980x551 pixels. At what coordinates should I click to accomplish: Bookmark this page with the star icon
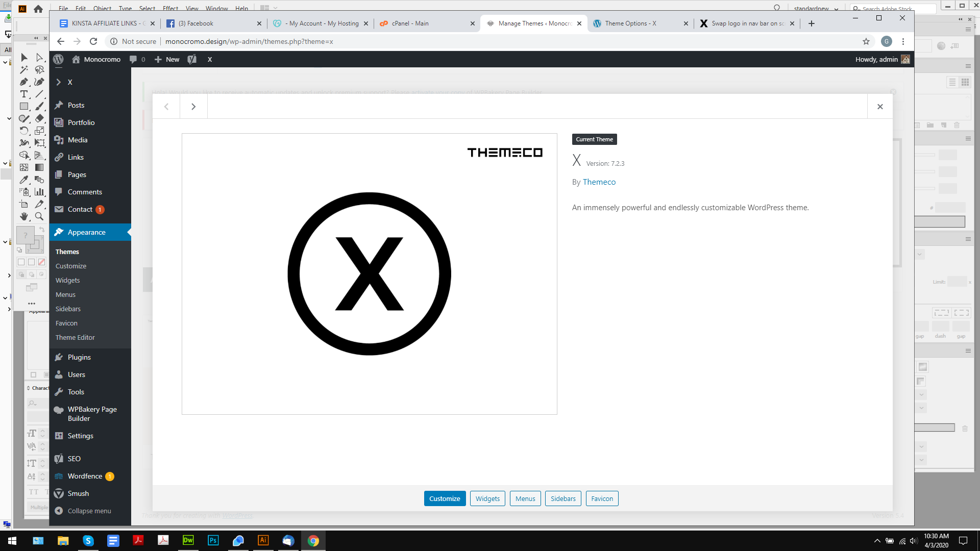tap(866, 41)
